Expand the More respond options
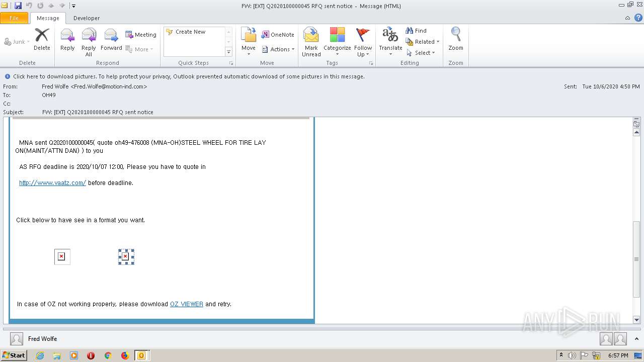The height and width of the screenshot is (362, 644). tap(139, 49)
